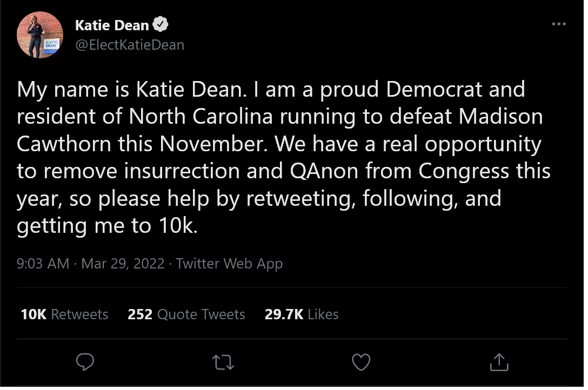Image resolution: width=588 pixels, height=390 pixels.
Task: Open Katie Dean's profile picture
Action: pos(40,35)
